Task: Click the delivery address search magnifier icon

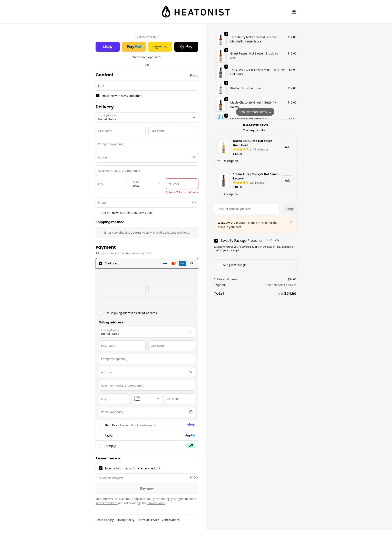Action: click(194, 157)
